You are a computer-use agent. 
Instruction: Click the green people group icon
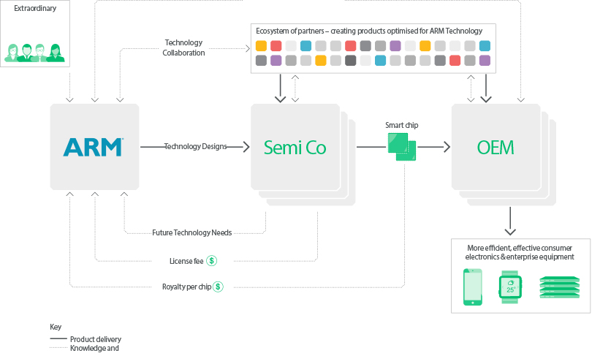point(35,52)
